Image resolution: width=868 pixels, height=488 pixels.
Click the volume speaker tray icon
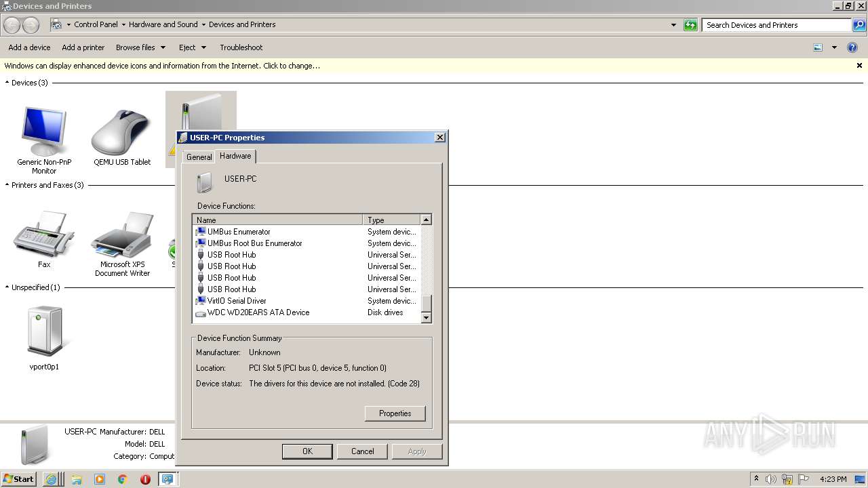(771, 479)
